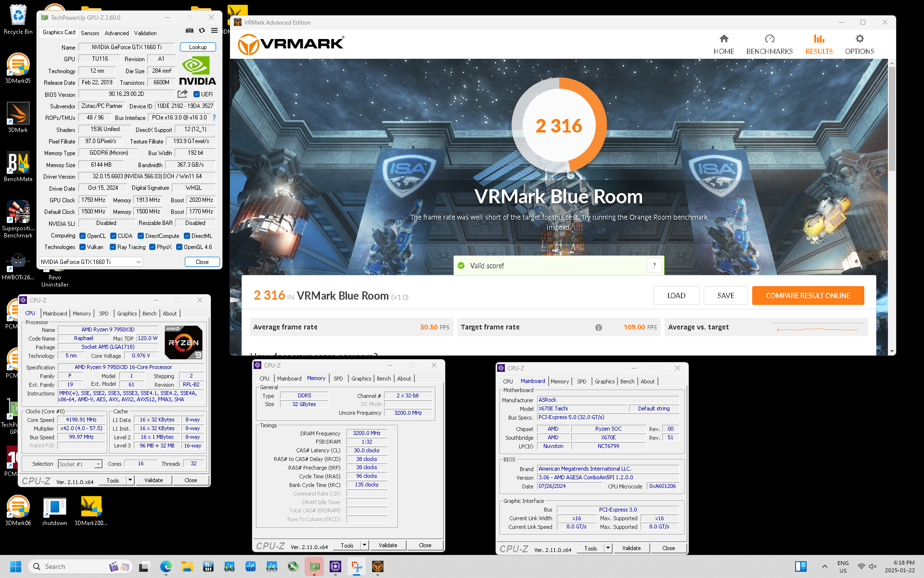
Task: Open Task View on taskbar
Action: [x=144, y=566]
